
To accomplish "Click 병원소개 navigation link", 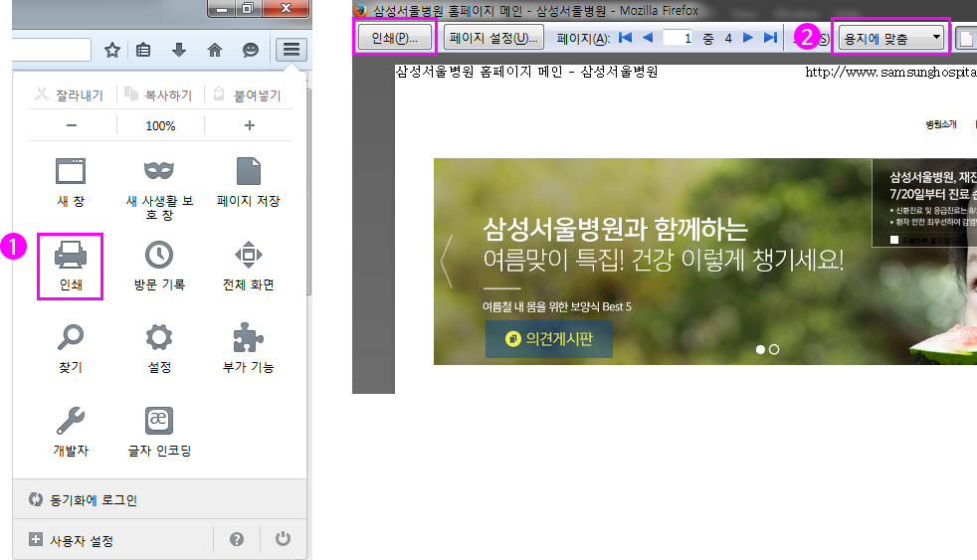I will pyautogui.click(x=941, y=124).
